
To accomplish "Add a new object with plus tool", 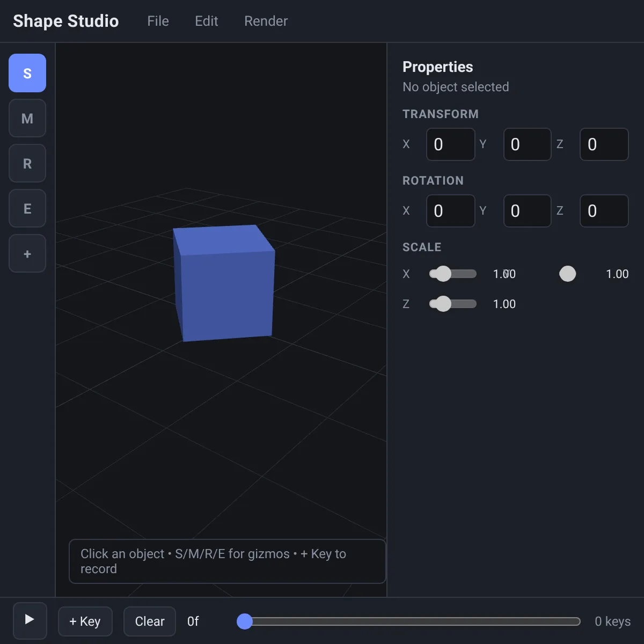I will [27, 253].
